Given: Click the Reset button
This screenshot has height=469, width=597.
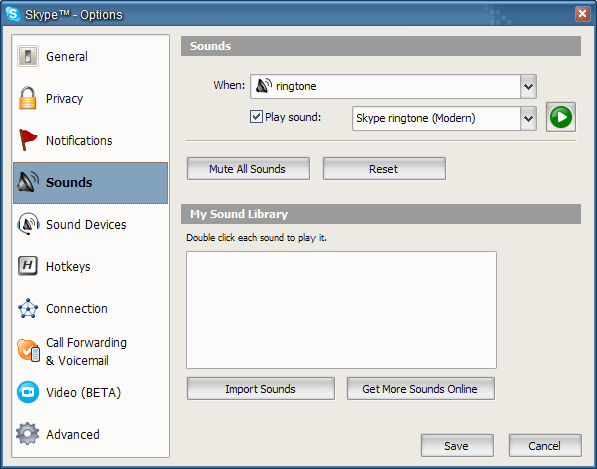Looking at the screenshot, I should [384, 169].
